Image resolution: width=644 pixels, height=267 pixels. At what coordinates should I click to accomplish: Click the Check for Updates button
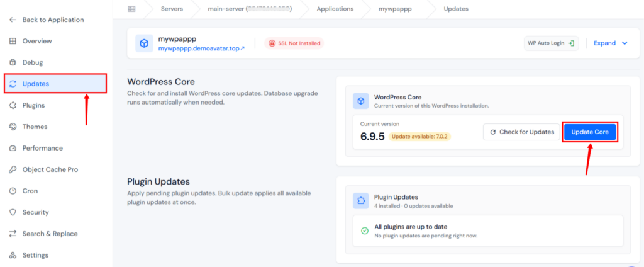click(x=521, y=132)
